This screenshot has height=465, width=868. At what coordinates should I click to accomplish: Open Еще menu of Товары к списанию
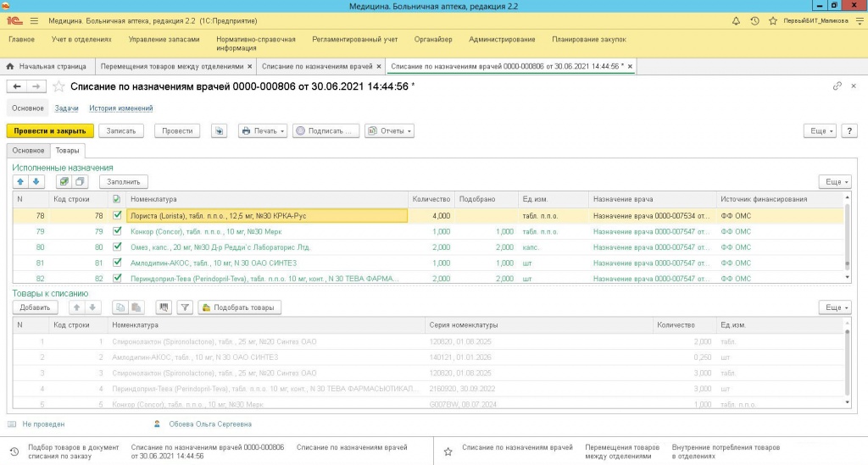click(835, 307)
